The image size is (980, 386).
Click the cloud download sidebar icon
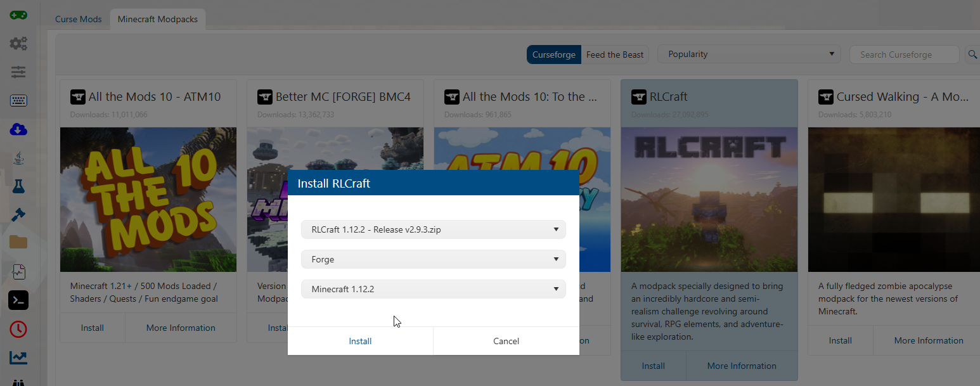(18, 129)
